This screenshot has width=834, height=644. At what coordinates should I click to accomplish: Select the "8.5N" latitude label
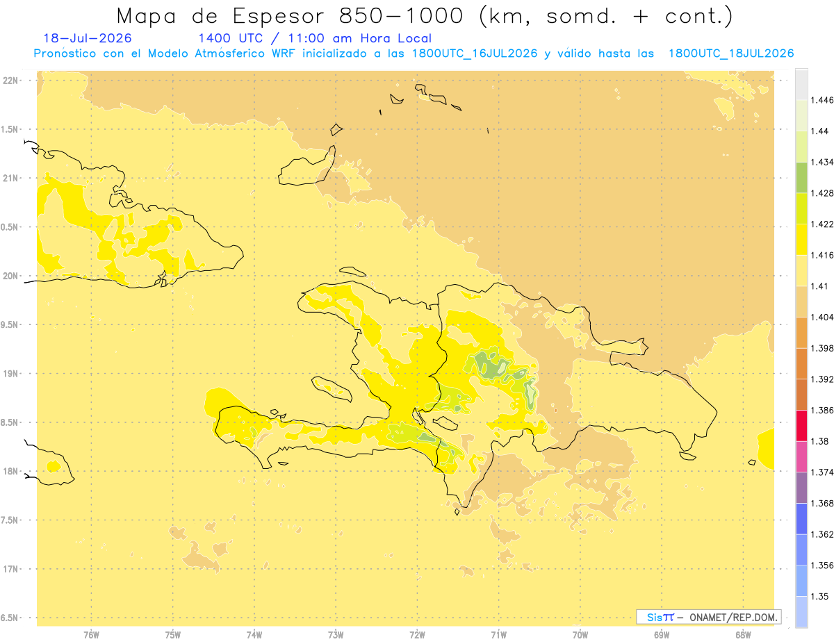(11, 422)
